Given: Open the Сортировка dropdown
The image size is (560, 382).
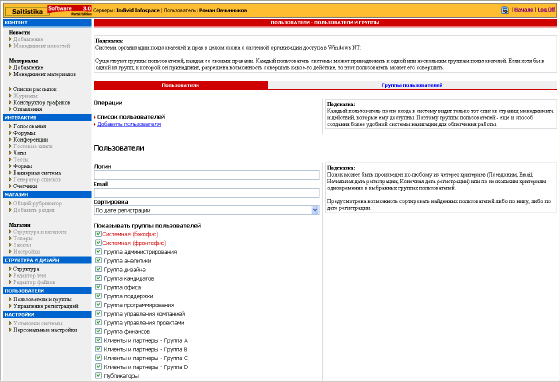Looking at the screenshot, I should (207, 210).
